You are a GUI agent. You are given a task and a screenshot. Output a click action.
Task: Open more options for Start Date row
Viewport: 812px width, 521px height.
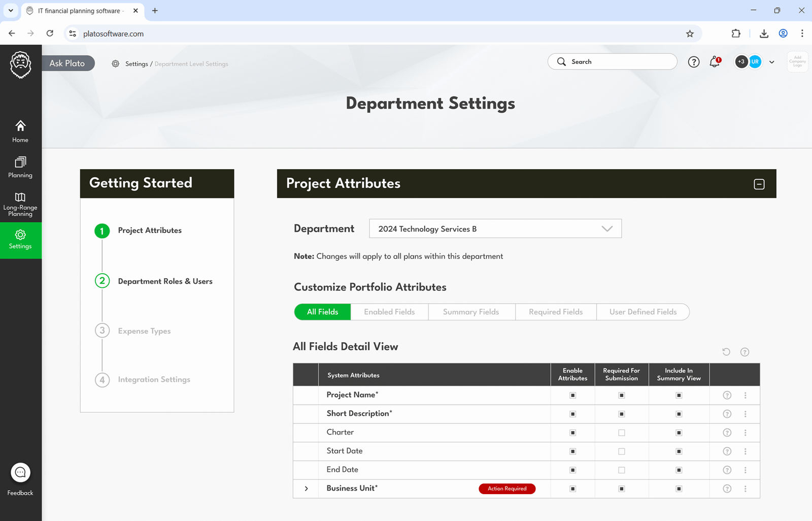745,451
